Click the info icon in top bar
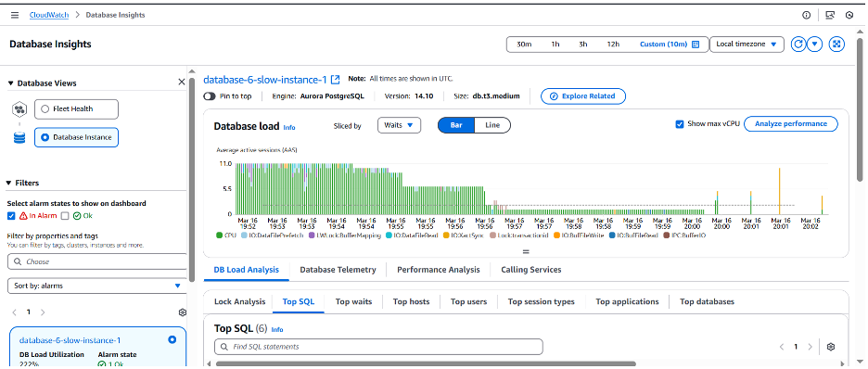Screen dimensions: 868x369 (x=807, y=15)
